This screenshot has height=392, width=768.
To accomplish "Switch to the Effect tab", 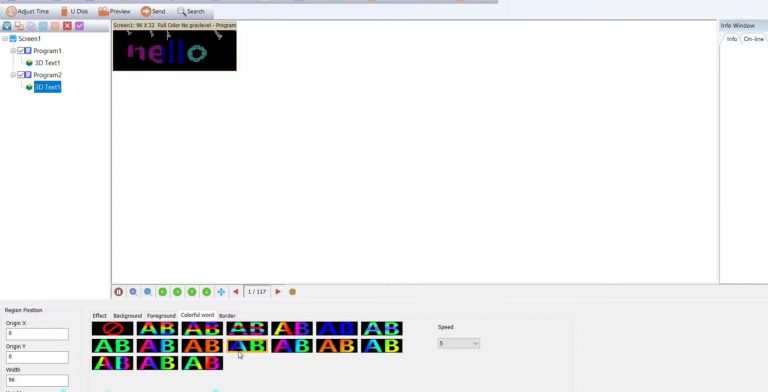I will coord(99,316).
